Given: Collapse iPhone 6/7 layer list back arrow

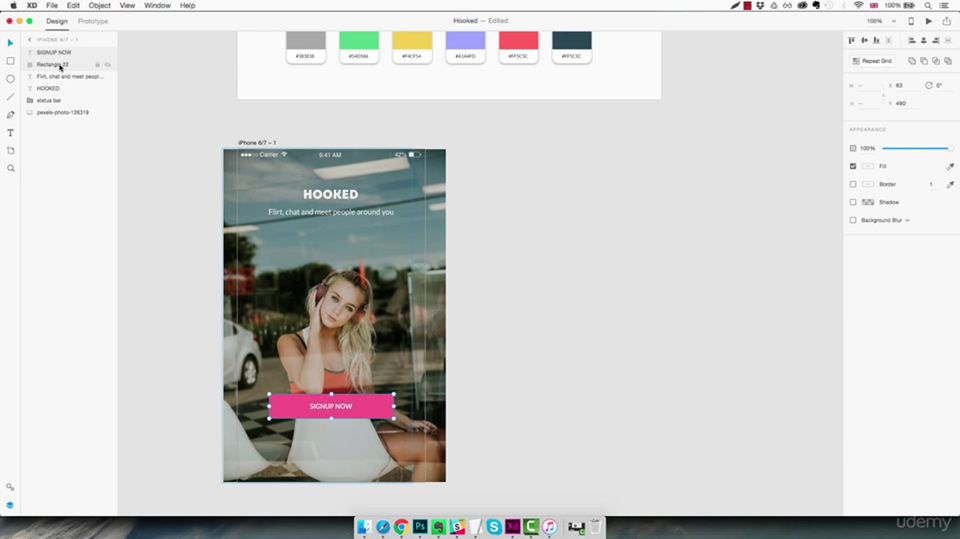Looking at the screenshot, I should 30,40.
